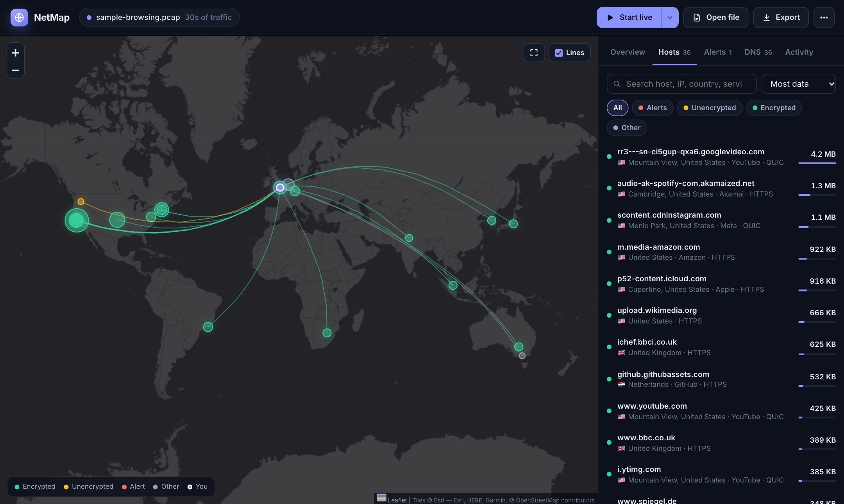Zoom out on the map
This screenshot has width=844, height=504.
click(x=15, y=70)
